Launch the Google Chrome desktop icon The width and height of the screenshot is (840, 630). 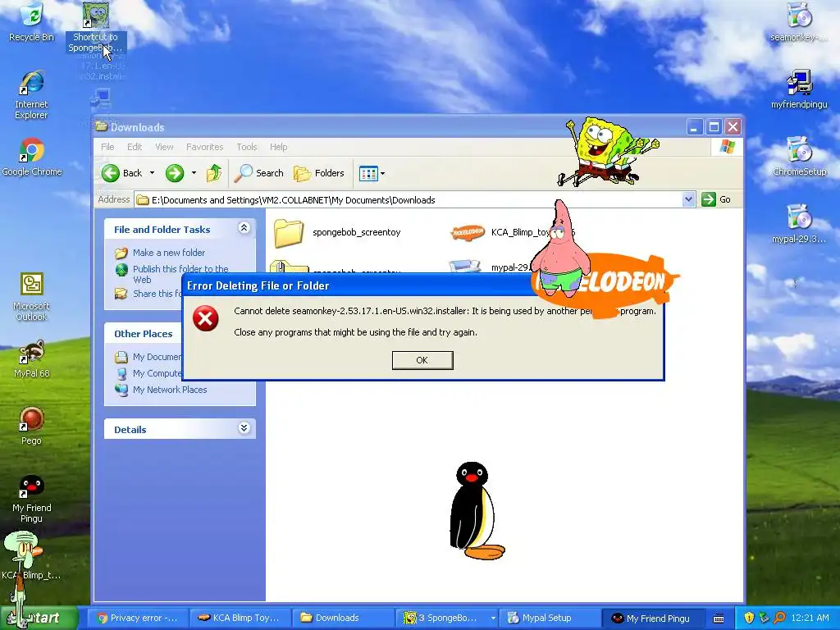(x=32, y=157)
